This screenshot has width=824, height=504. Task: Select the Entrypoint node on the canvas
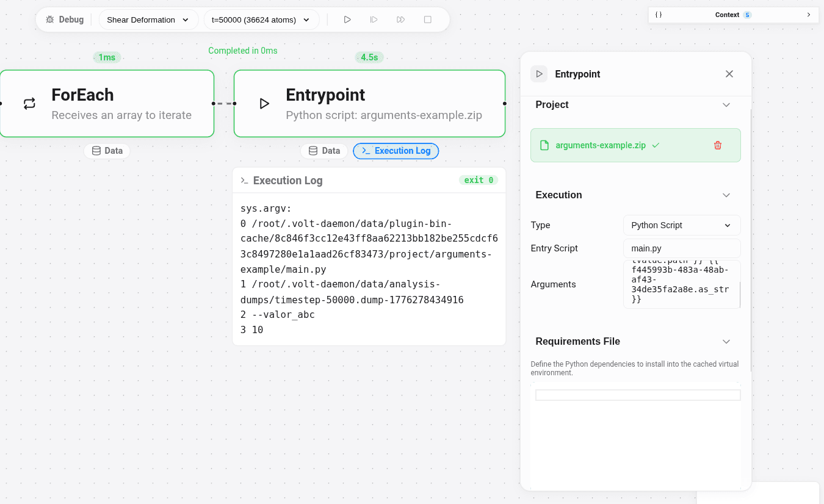click(369, 104)
